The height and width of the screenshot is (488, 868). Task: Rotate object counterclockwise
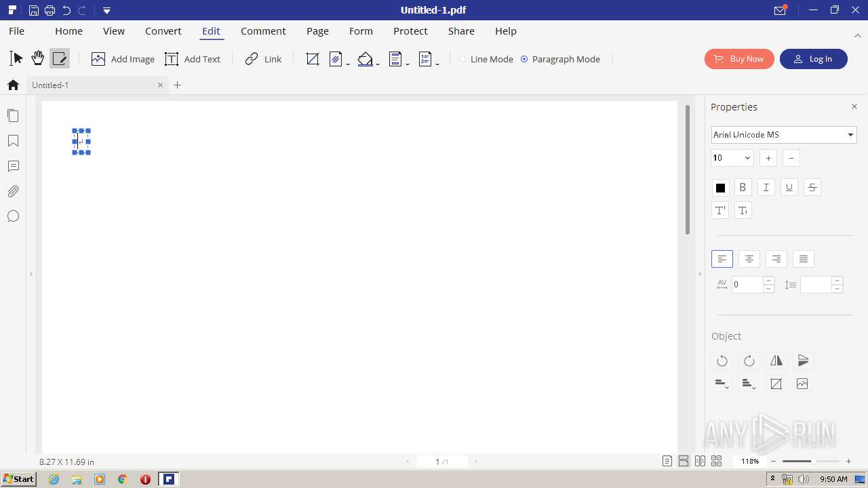pos(722,361)
